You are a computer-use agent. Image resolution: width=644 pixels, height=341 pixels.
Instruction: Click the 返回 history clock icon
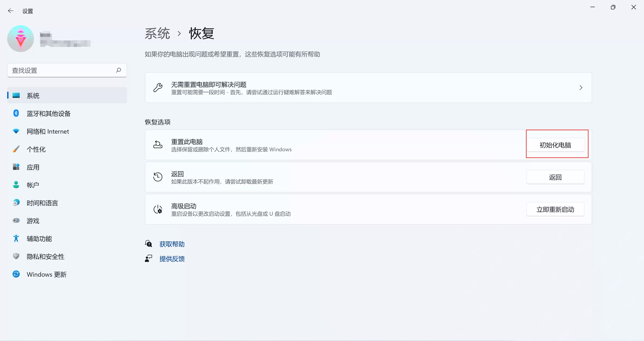click(x=158, y=177)
